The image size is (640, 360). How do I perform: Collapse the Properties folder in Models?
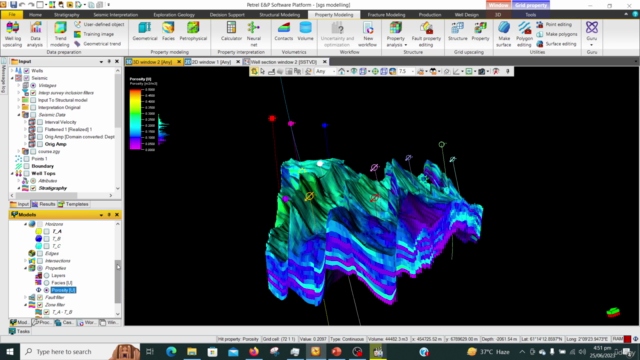click(25, 268)
